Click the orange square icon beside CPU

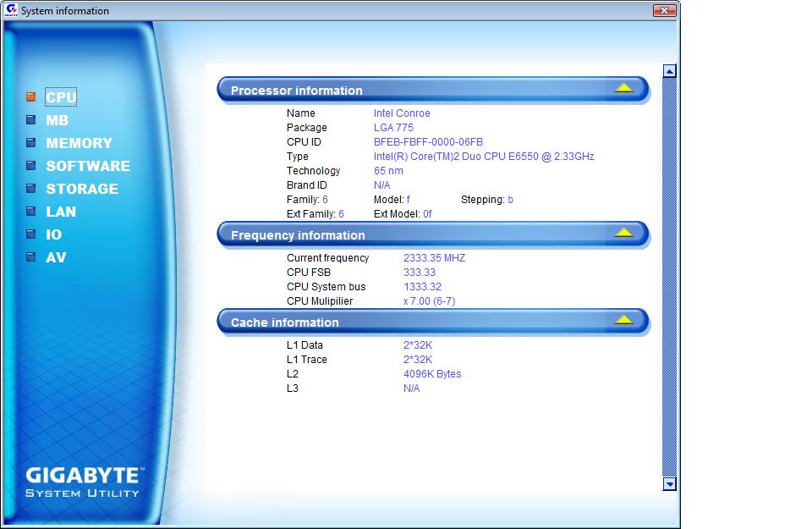pos(31,97)
